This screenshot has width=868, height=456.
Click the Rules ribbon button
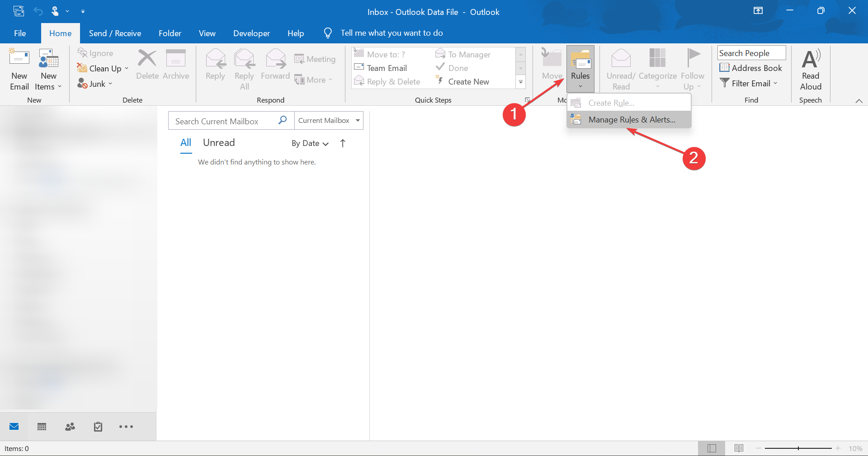(580, 68)
